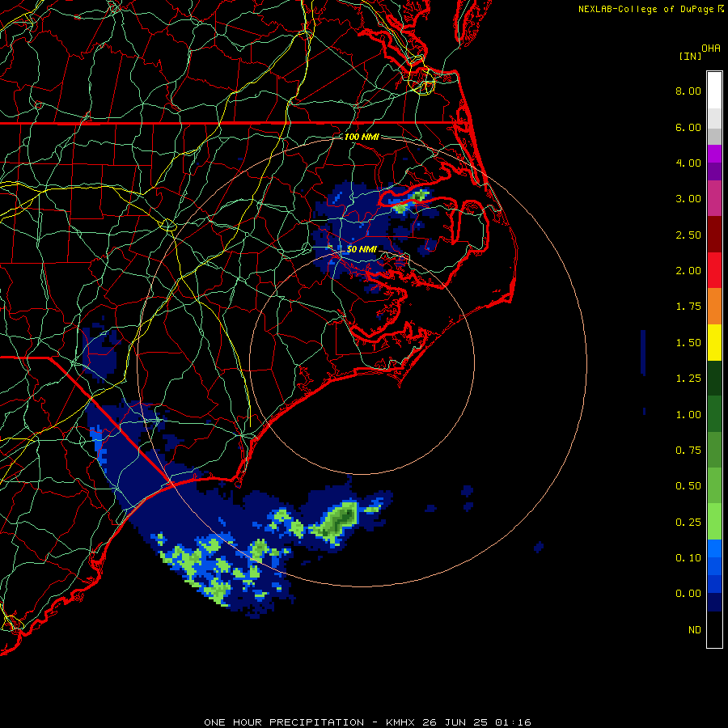Screen dimensions: 728x728
Task: Pick the orange swatch in color scale
Action: click(714, 307)
